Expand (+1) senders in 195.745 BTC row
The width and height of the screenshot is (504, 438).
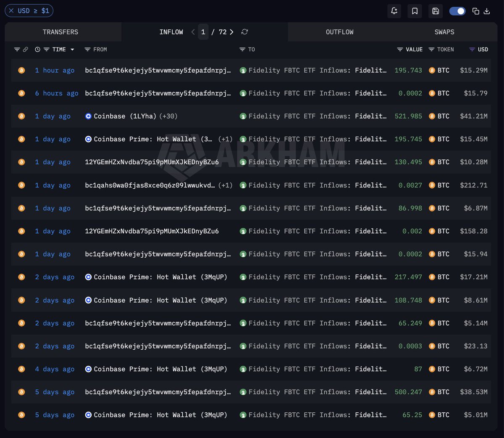coord(226,139)
